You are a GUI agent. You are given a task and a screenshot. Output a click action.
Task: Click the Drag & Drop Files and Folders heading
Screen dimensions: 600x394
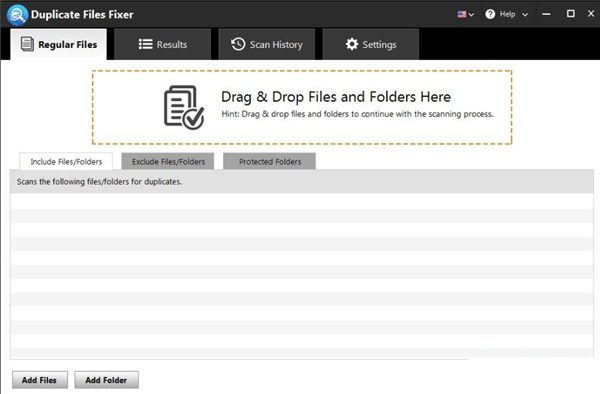(x=336, y=97)
